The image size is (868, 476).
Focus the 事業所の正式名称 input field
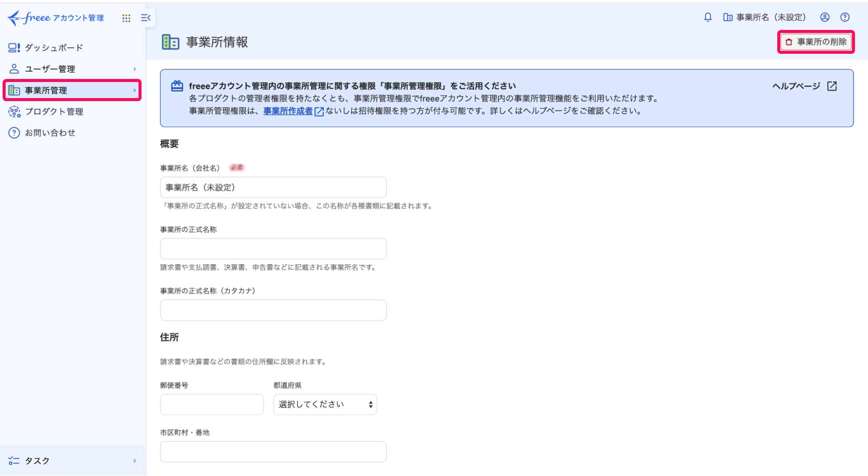pyautogui.click(x=273, y=249)
